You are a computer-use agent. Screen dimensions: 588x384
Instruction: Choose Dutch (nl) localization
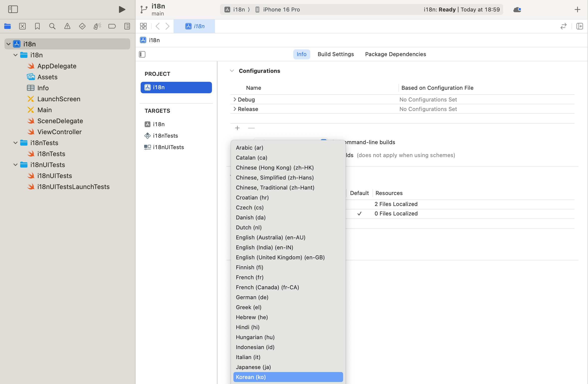(x=288, y=227)
